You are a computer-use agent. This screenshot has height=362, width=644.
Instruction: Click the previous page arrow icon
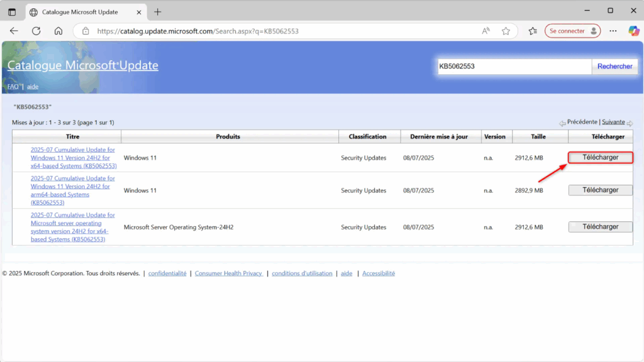[562, 123]
